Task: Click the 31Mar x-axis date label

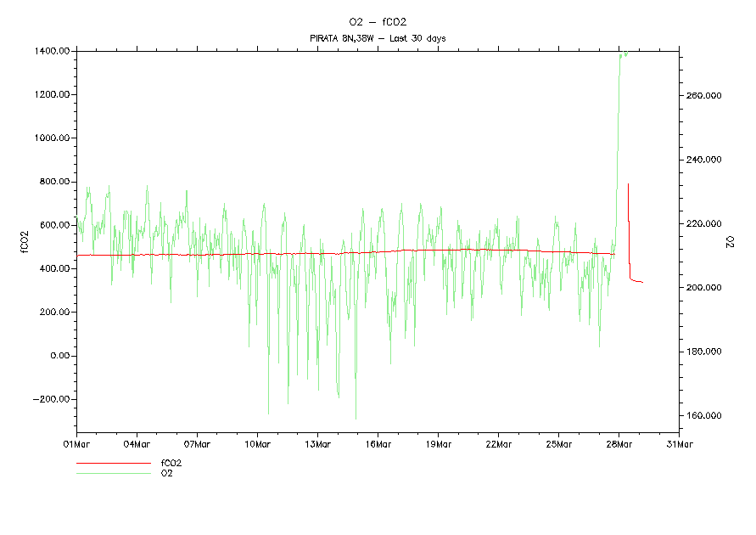Action: (679, 443)
